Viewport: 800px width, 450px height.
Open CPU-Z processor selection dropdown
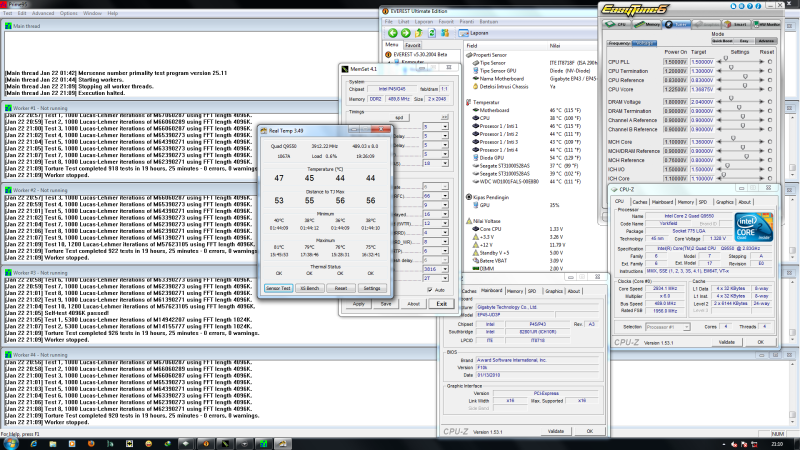[668, 327]
